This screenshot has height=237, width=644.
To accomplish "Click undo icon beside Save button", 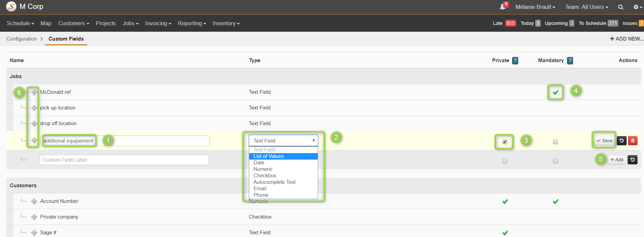I will [x=621, y=140].
